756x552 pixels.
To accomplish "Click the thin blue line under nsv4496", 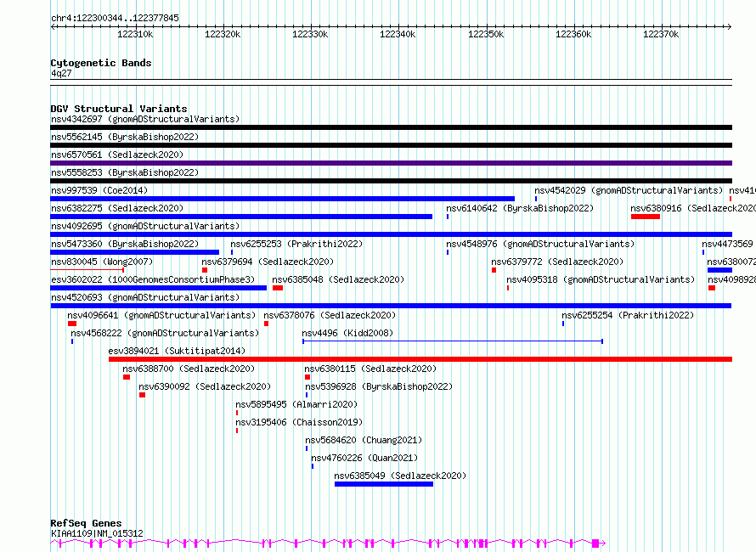I will pos(453,341).
